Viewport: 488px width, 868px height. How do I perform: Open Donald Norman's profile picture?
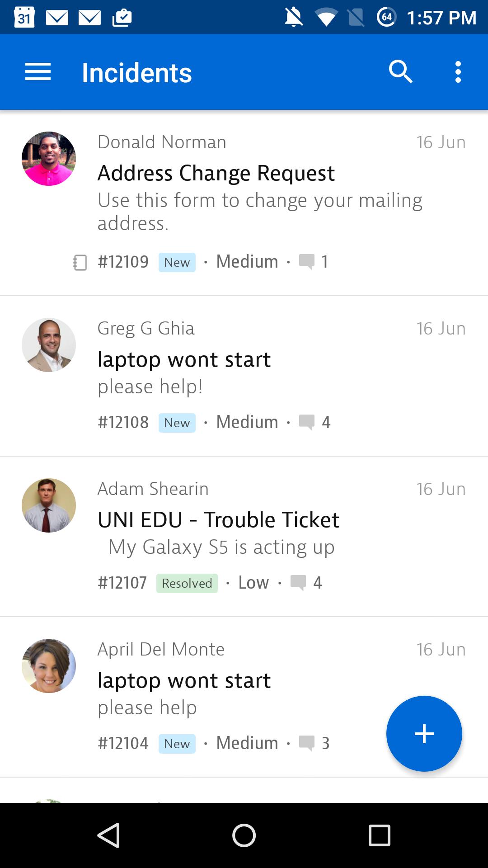49,159
